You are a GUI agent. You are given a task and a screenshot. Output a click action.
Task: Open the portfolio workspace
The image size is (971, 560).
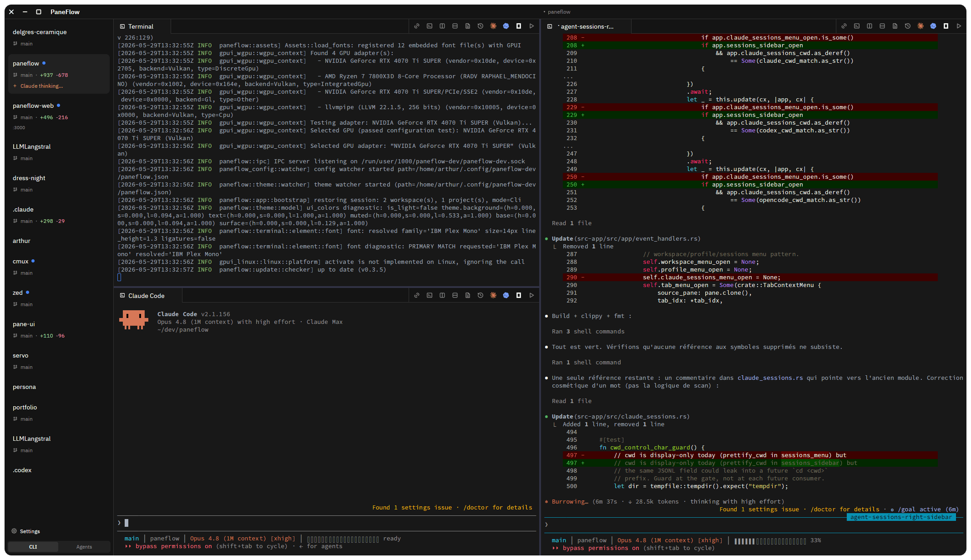pos(59,413)
